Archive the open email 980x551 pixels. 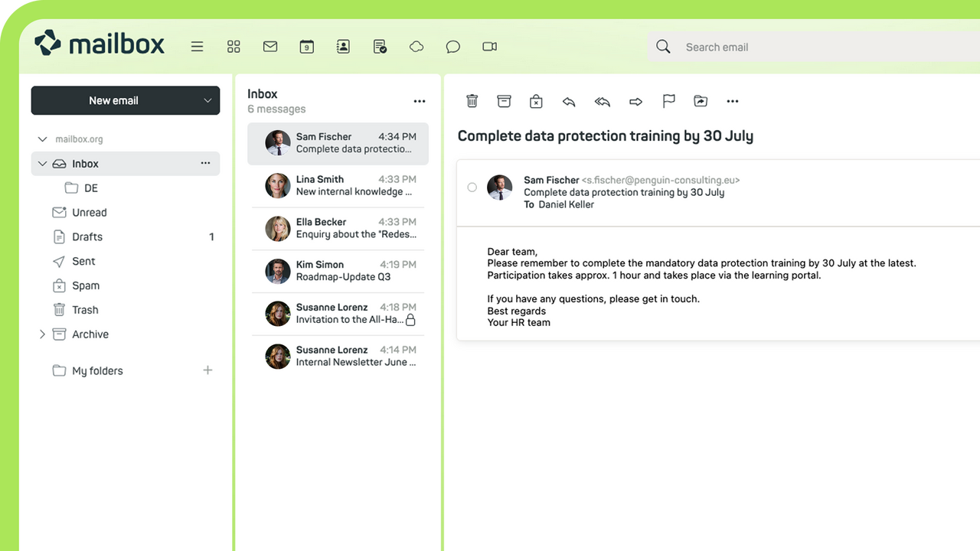504,101
